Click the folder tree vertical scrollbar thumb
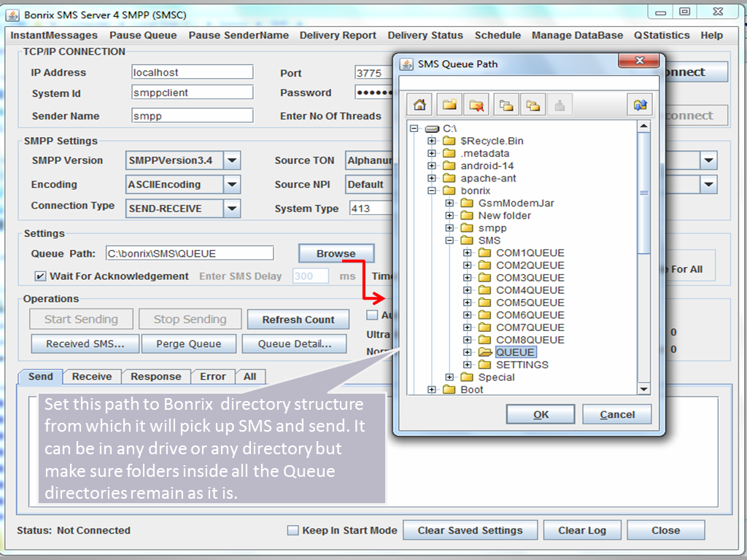Image resolution: width=747 pixels, height=560 pixels. click(x=644, y=192)
